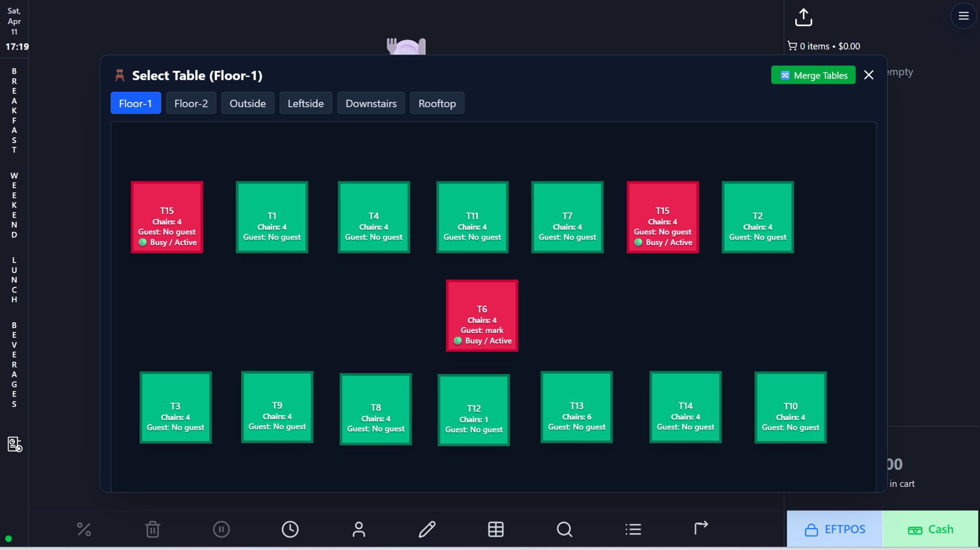Select table T11
Screen dimensions: 980x550
point(472,217)
